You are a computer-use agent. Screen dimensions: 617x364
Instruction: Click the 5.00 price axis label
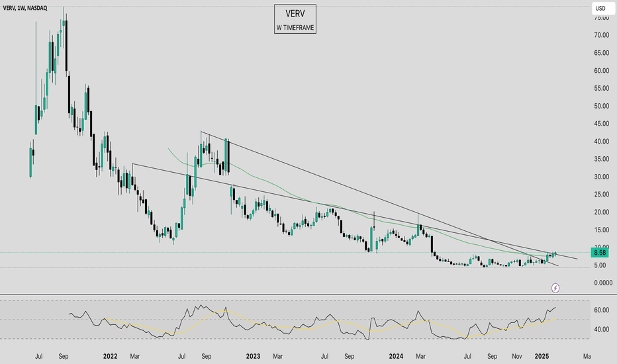tap(600, 265)
